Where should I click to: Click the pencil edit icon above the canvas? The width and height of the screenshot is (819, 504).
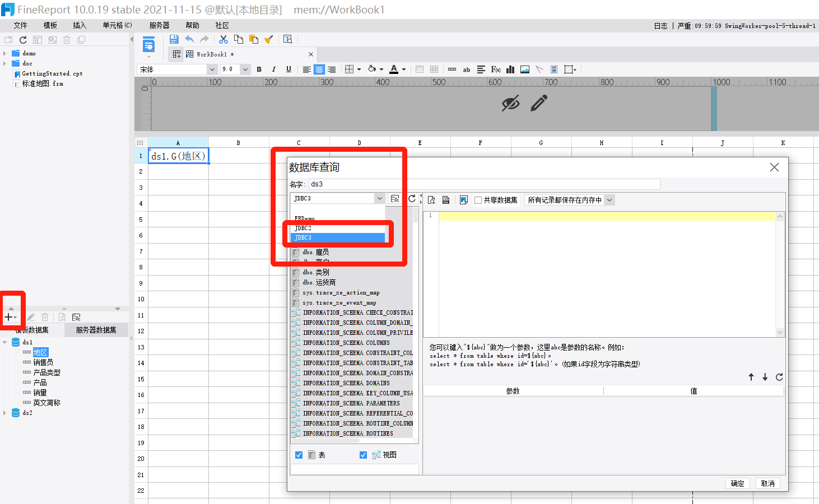538,104
